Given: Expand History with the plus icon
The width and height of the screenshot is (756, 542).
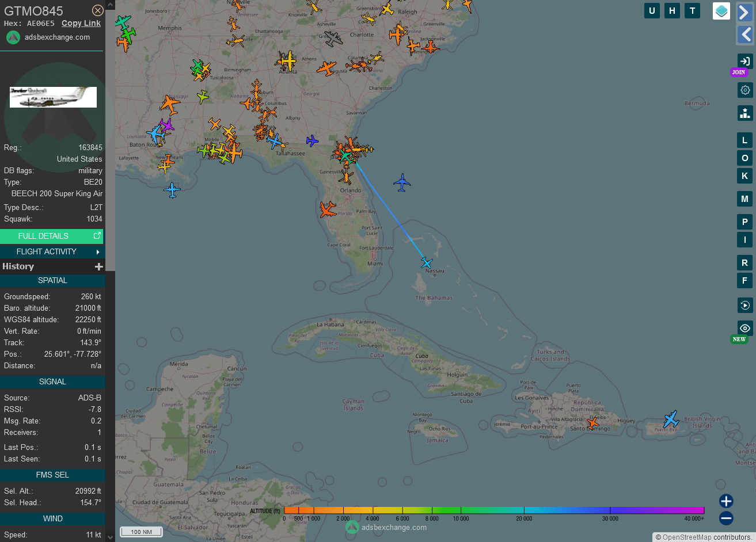Looking at the screenshot, I should point(99,266).
